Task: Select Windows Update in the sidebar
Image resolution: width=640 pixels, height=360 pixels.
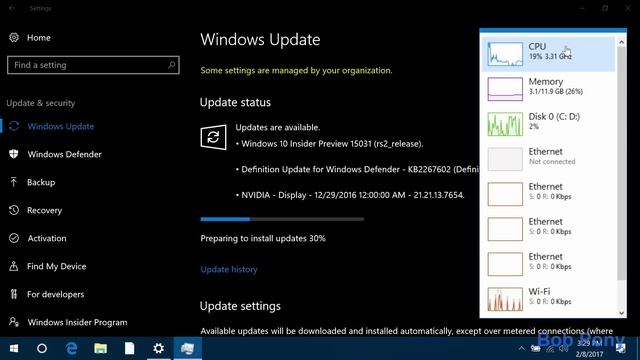Action: click(x=61, y=126)
